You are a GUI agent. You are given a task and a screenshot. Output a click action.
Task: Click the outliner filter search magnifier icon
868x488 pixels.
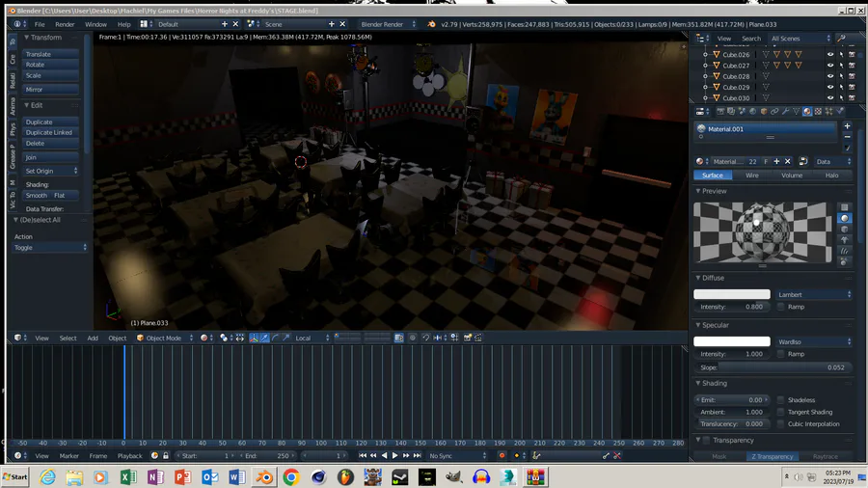pyautogui.click(x=841, y=39)
